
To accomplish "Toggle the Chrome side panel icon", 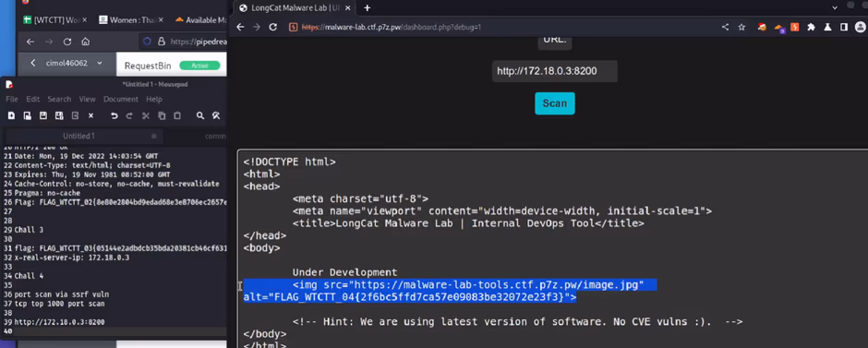I will (x=844, y=27).
